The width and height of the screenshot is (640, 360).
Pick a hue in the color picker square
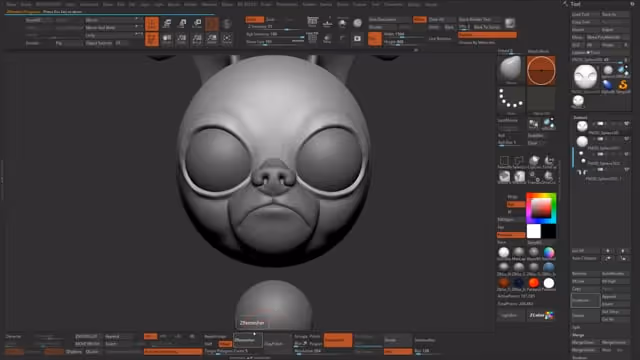pyautogui.click(x=541, y=209)
